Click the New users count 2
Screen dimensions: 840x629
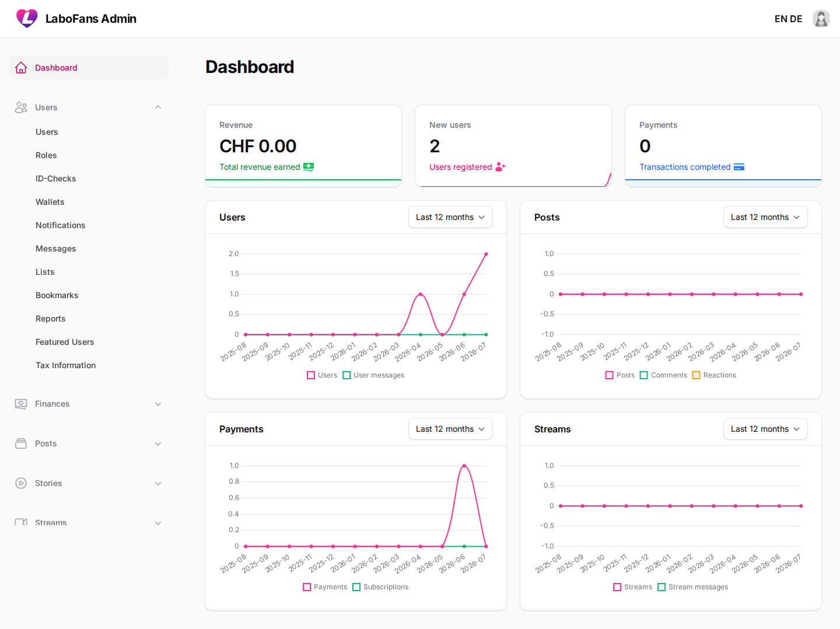click(435, 146)
